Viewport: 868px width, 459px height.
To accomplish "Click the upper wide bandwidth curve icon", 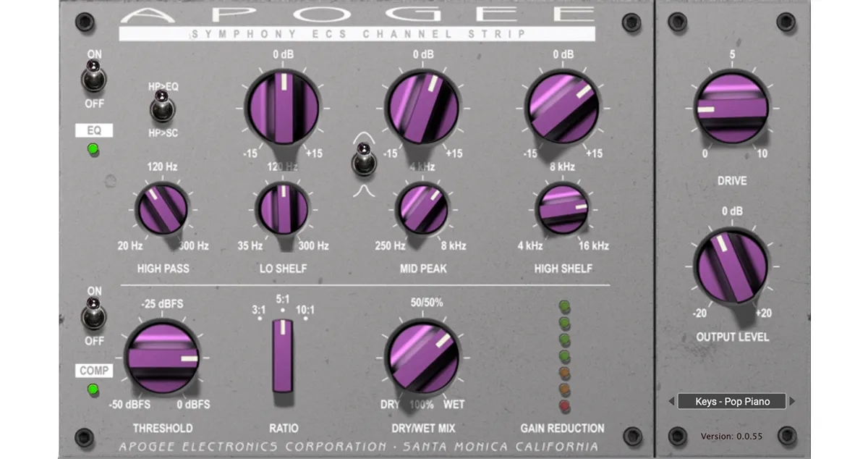I will [x=364, y=135].
